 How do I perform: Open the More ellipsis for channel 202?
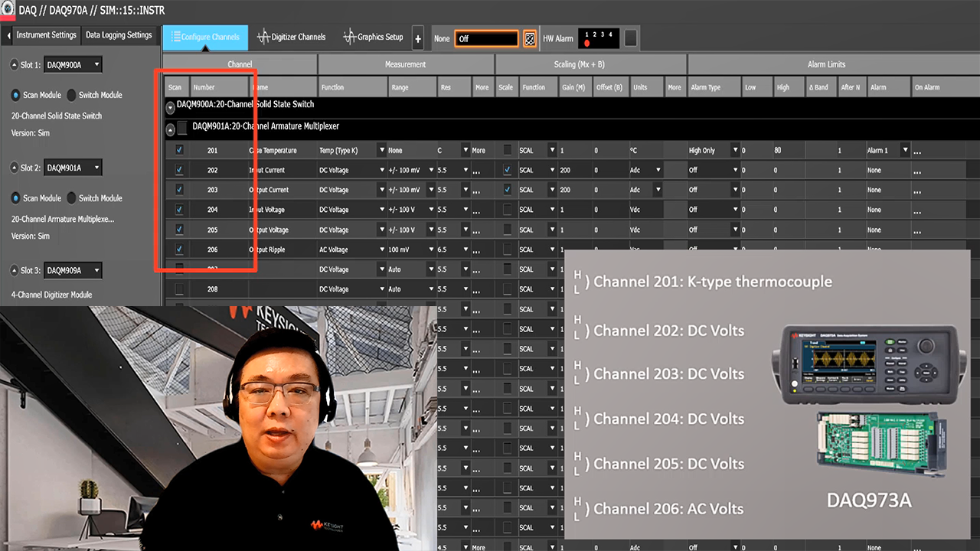[x=476, y=170]
